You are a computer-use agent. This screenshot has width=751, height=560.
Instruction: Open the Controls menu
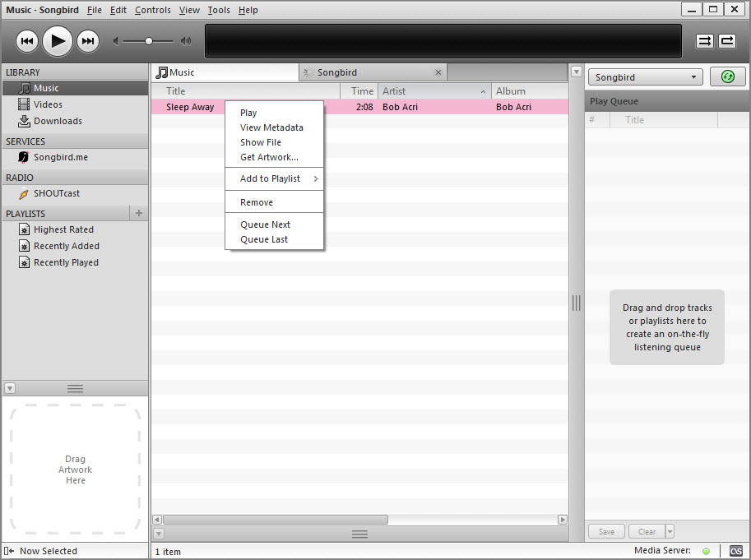pos(153,10)
